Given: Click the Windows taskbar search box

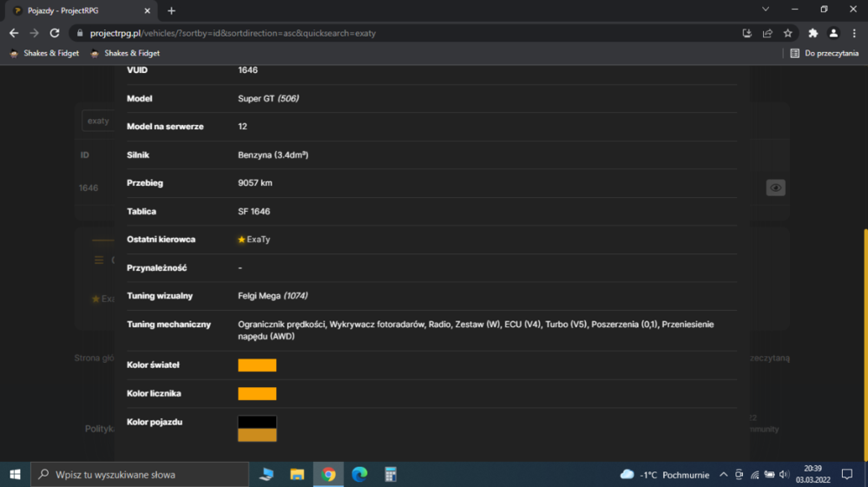Looking at the screenshot, I should 140,474.
